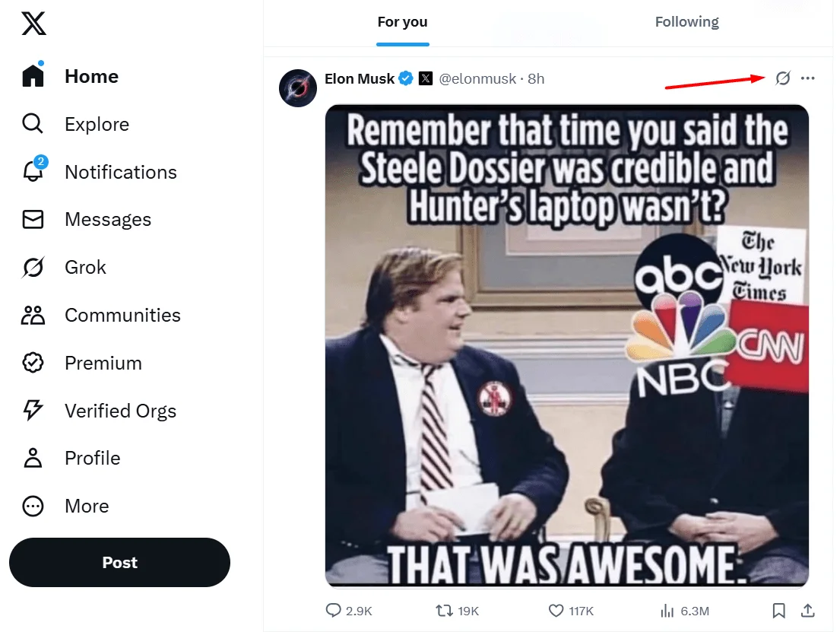Share the post via share icon

click(807, 610)
